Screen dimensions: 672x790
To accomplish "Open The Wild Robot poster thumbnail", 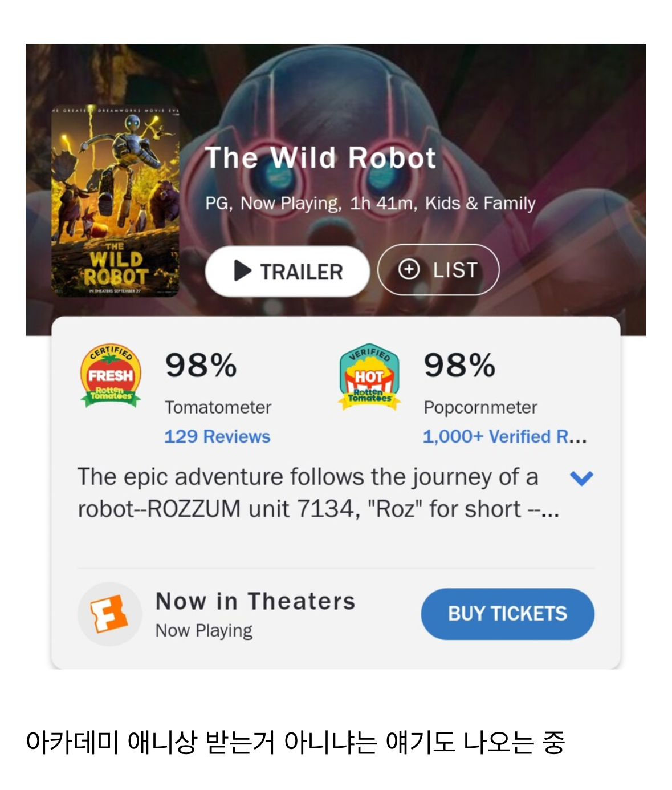I will (116, 201).
